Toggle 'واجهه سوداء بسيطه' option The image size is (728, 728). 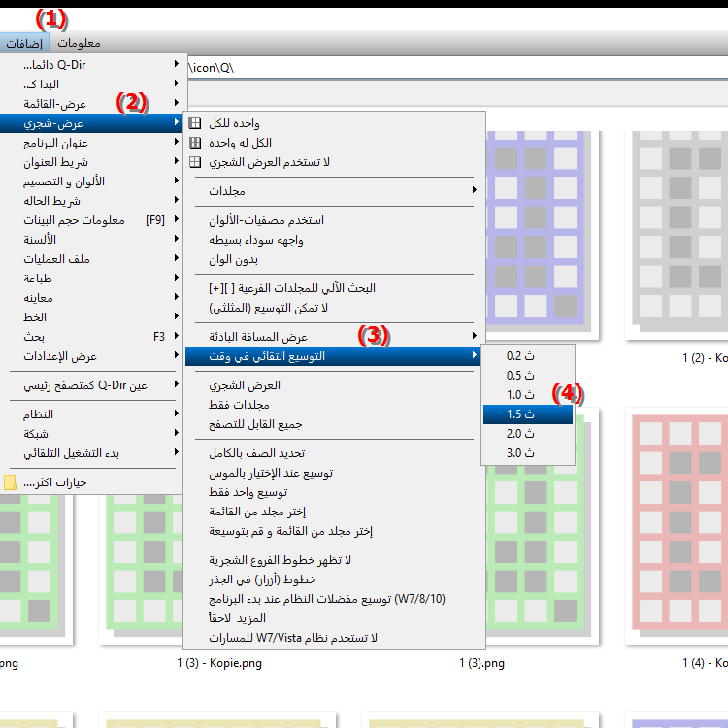click(332, 240)
